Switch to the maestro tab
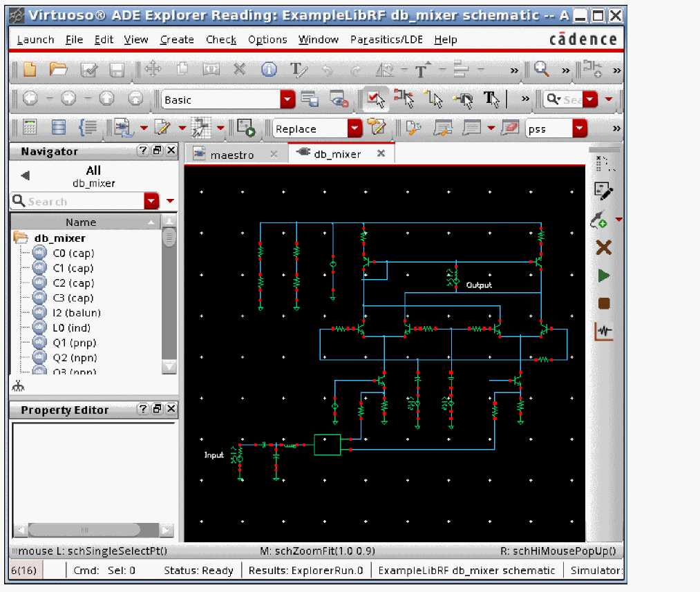This screenshot has height=592, width=700. coord(231,155)
